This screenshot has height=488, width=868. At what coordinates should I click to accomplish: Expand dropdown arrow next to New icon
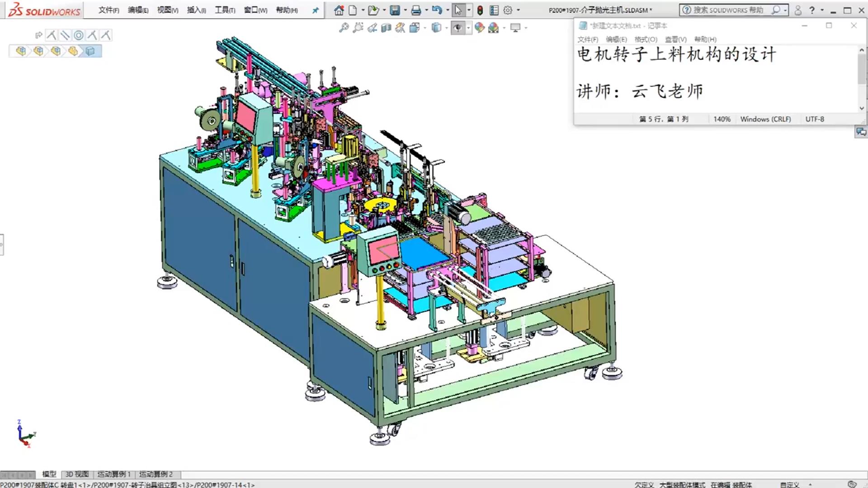(363, 10)
